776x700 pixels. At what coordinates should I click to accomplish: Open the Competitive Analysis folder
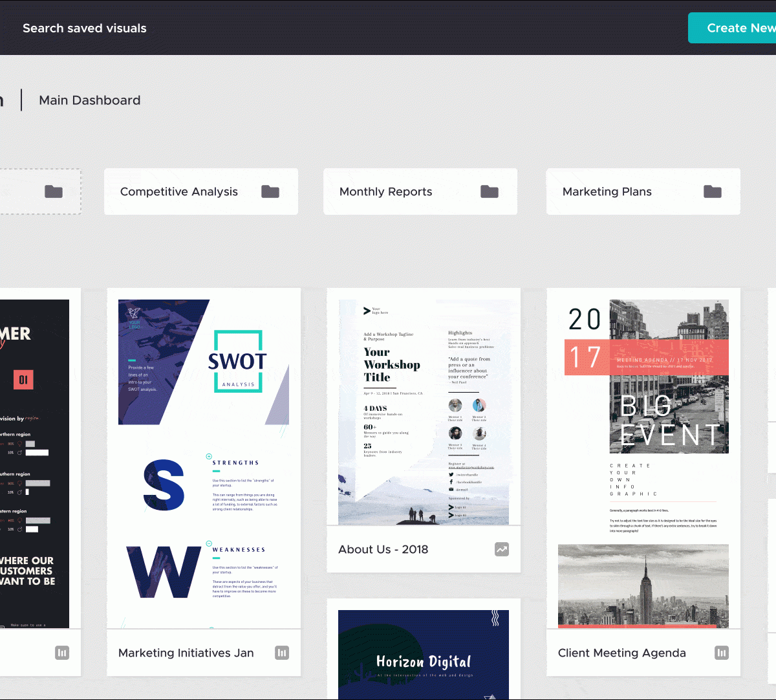[179, 191]
